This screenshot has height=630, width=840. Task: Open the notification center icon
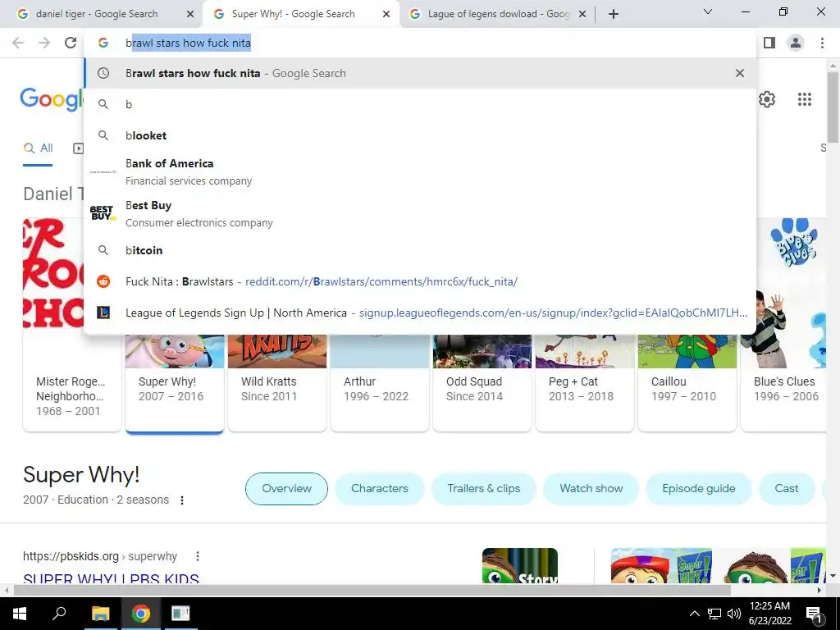click(x=814, y=614)
